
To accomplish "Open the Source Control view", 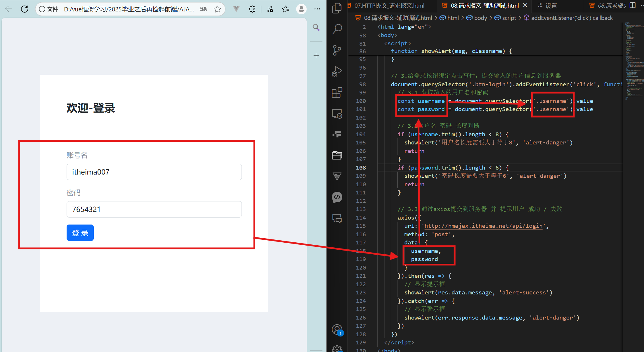I will (x=337, y=50).
